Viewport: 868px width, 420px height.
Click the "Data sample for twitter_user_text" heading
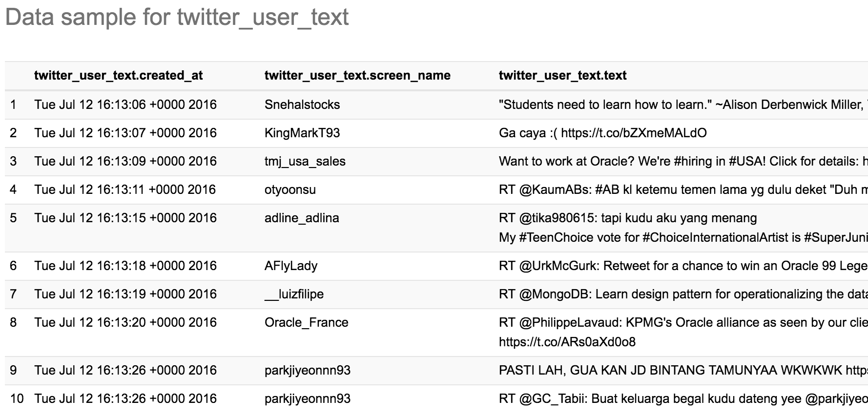point(177,18)
